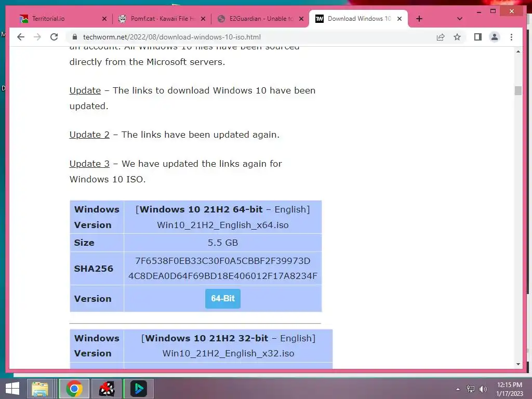The width and height of the screenshot is (532, 399).
Task: Click the forward navigation arrow
Action: click(x=37, y=37)
